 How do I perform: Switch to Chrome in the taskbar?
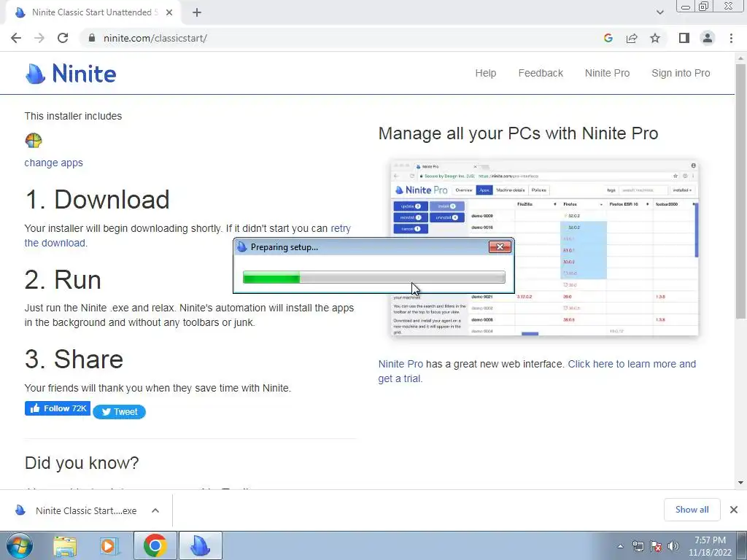155,545
